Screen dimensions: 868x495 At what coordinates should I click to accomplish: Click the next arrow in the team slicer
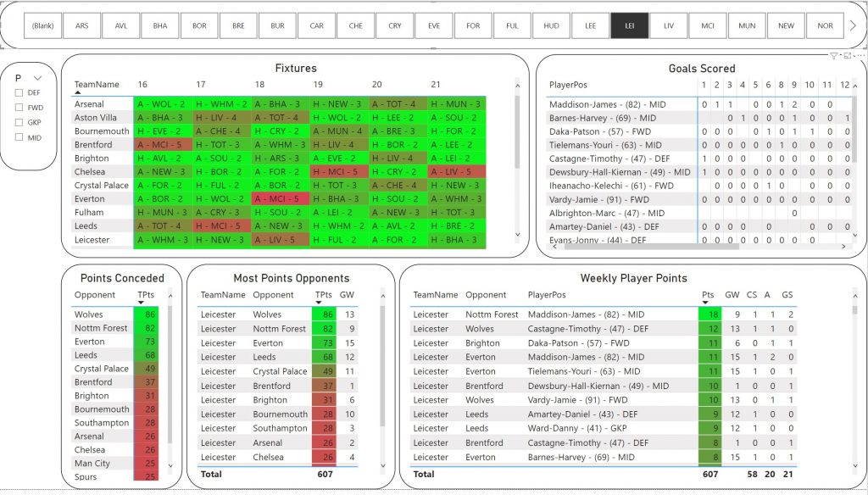click(x=853, y=25)
